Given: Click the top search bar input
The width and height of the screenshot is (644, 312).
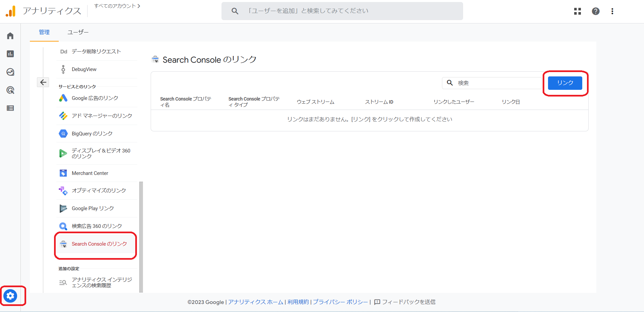Looking at the screenshot, I should (x=342, y=11).
